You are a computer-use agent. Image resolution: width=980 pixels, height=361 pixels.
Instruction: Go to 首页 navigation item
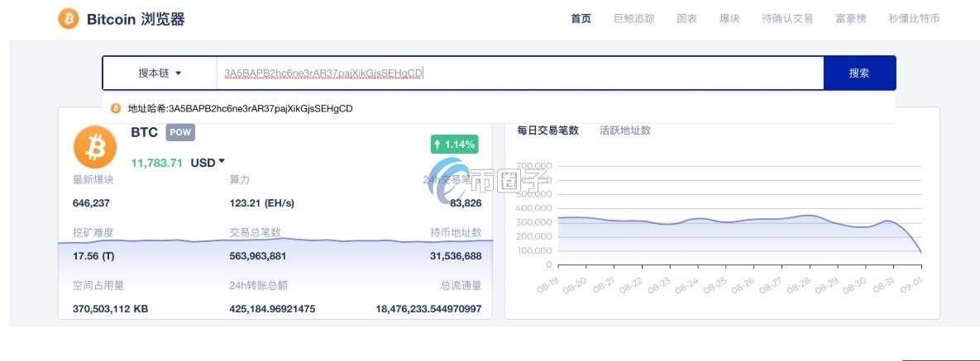pyautogui.click(x=581, y=19)
